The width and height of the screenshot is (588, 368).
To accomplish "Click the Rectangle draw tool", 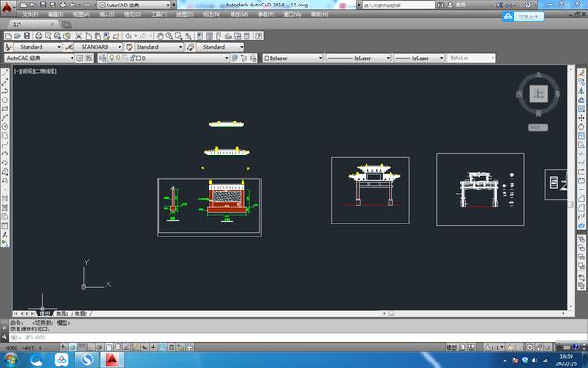I will tap(6, 109).
